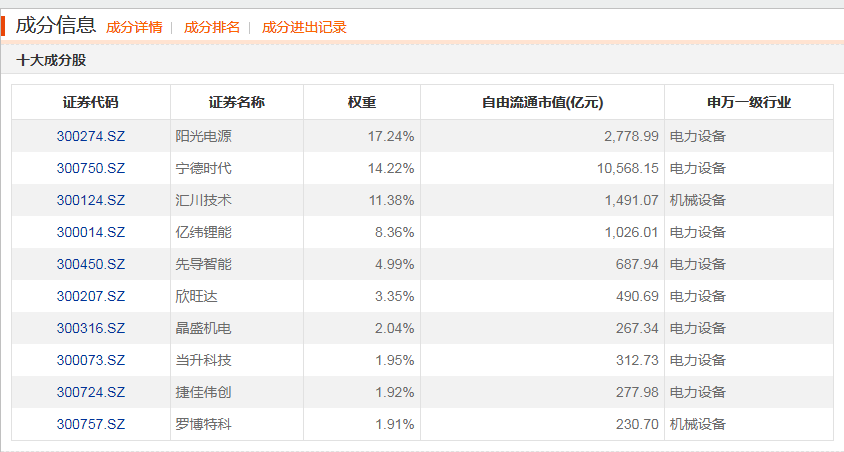
Task: Click the 1.92% weight value
Action: pyautogui.click(x=395, y=392)
